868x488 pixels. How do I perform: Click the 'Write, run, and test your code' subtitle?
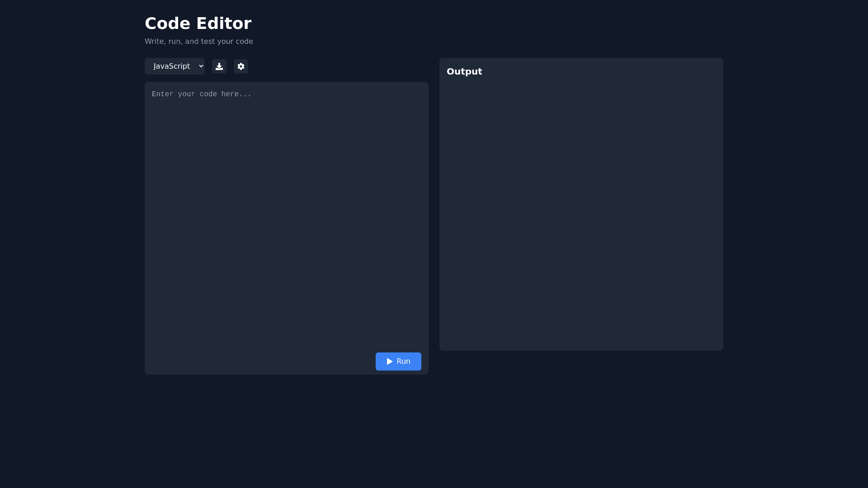pyautogui.click(x=199, y=41)
